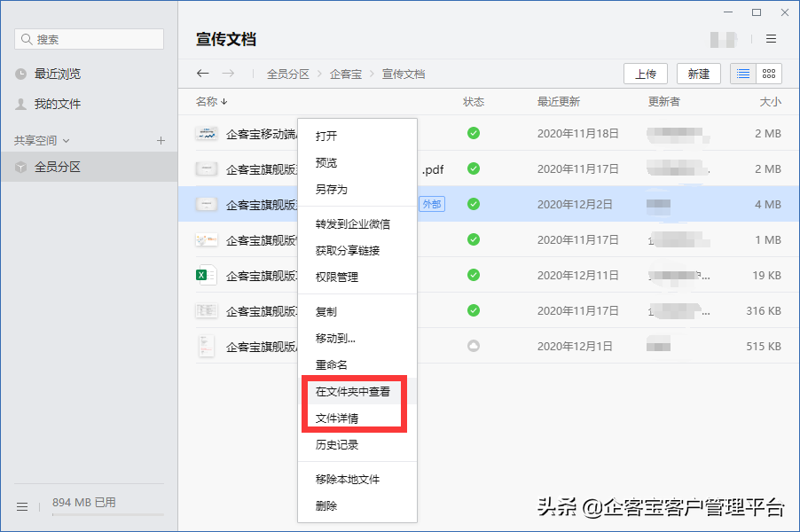Click the 894 MB 已用 storage bar
The width and height of the screenshot is (800, 532).
pos(108,514)
